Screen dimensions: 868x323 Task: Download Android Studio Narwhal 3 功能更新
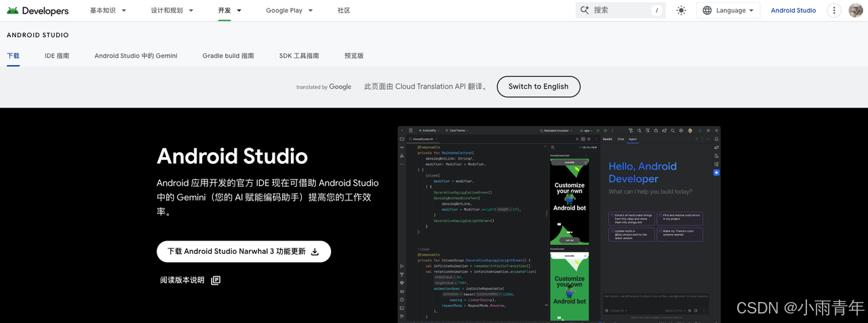pos(243,251)
